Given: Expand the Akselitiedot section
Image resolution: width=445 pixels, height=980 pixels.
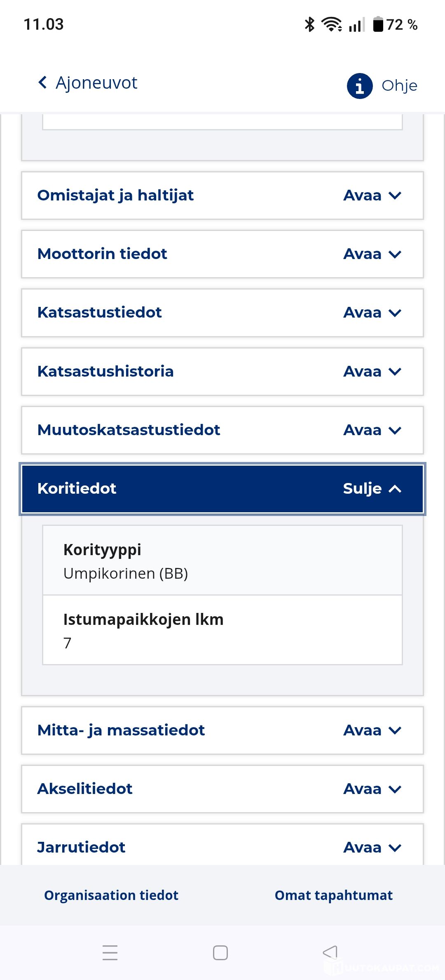Looking at the screenshot, I should 222,789.
